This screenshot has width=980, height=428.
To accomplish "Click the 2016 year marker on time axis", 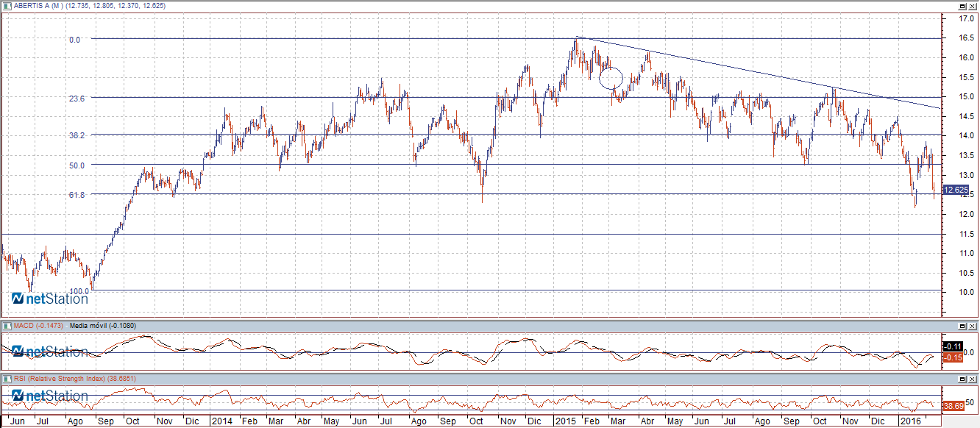I will [x=909, y=421].
